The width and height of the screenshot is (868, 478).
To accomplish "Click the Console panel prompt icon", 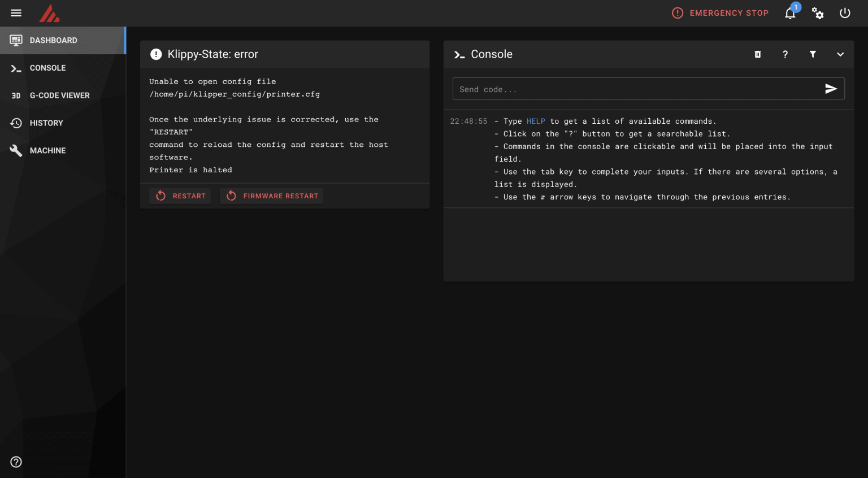I will point(459,55).
